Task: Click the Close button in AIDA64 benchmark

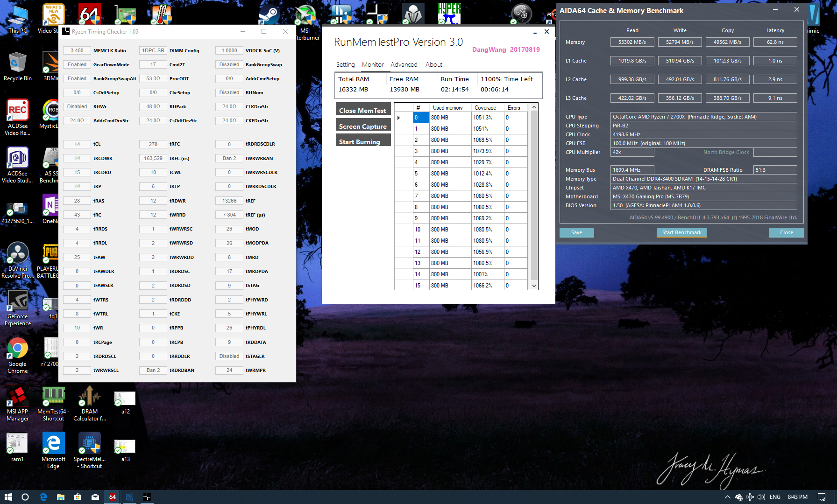Action: 786,232
